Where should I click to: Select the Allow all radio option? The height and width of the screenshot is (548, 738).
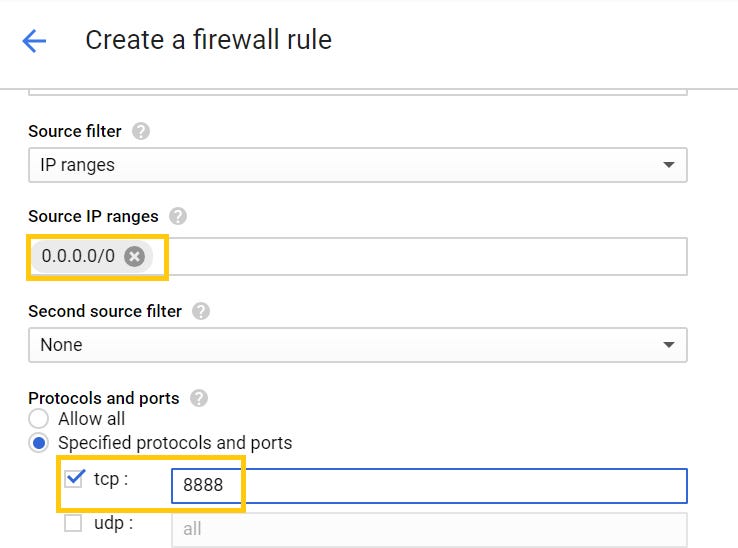point(39,419)
